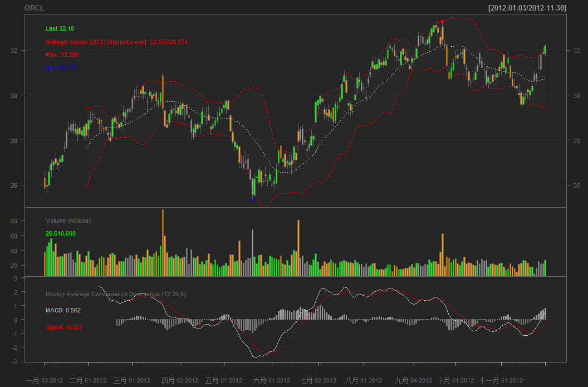Click the Moving Average Convergence Divergence label
Image resolution: width=588 pixels, height=387 pixels.
coord(116,294)
